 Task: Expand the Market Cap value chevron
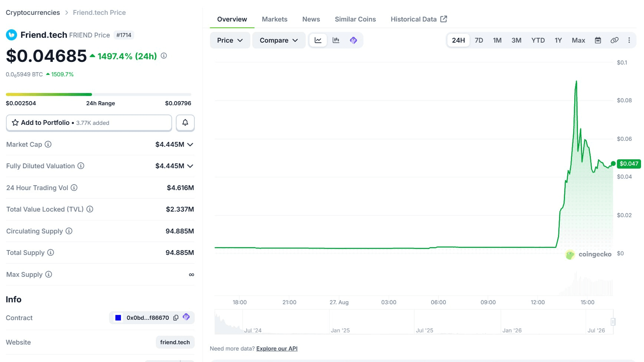click(190, 145)
